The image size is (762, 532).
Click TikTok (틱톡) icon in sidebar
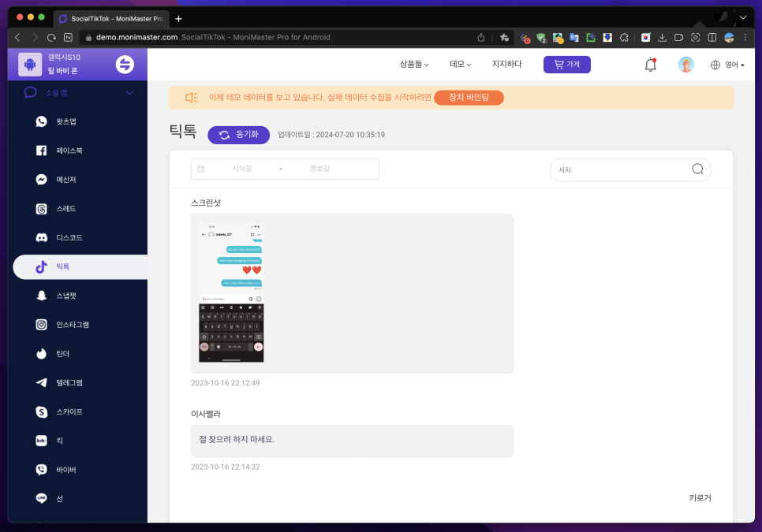point(41,267)
